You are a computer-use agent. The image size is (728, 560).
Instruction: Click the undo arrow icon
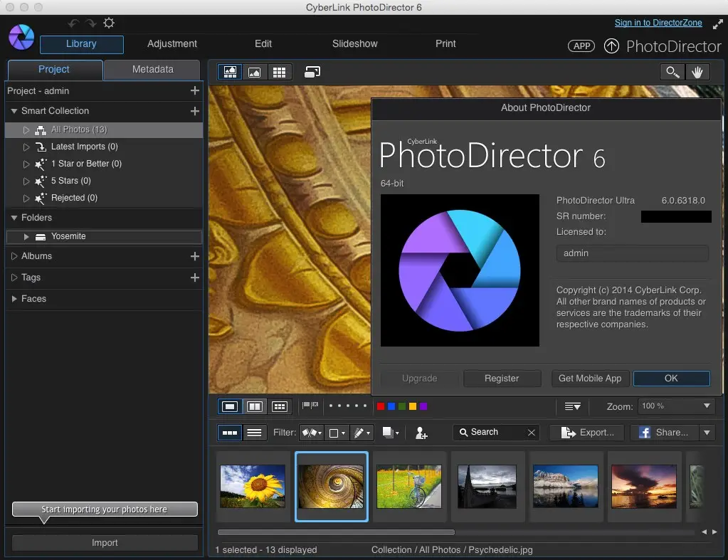click(73, 23)
